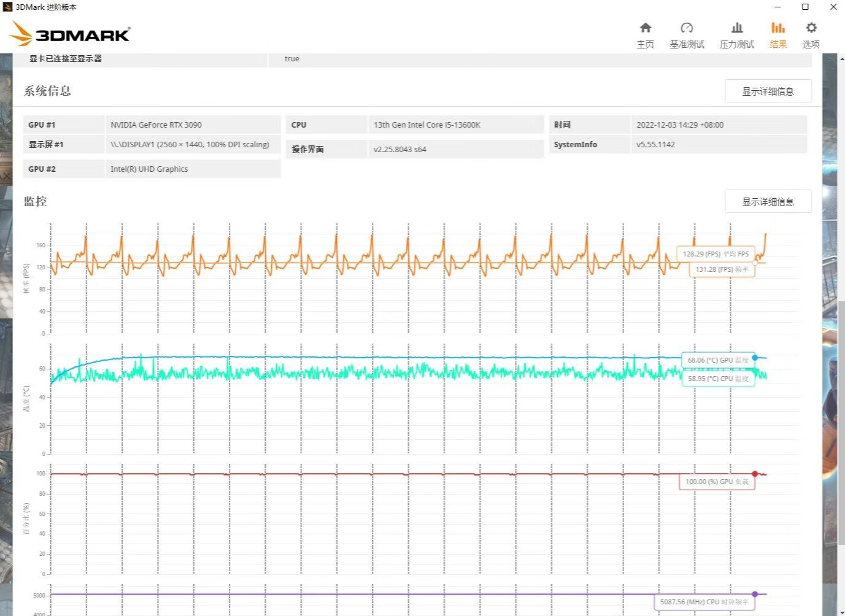Click the 显卡已连接至显示器 row label

pos(66,58)
